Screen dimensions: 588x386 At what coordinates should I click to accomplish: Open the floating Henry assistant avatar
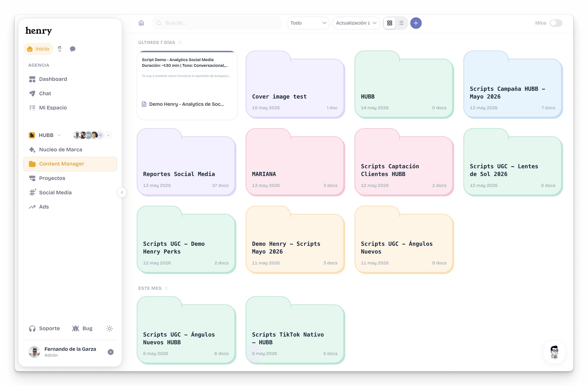[x=554, y=352]
